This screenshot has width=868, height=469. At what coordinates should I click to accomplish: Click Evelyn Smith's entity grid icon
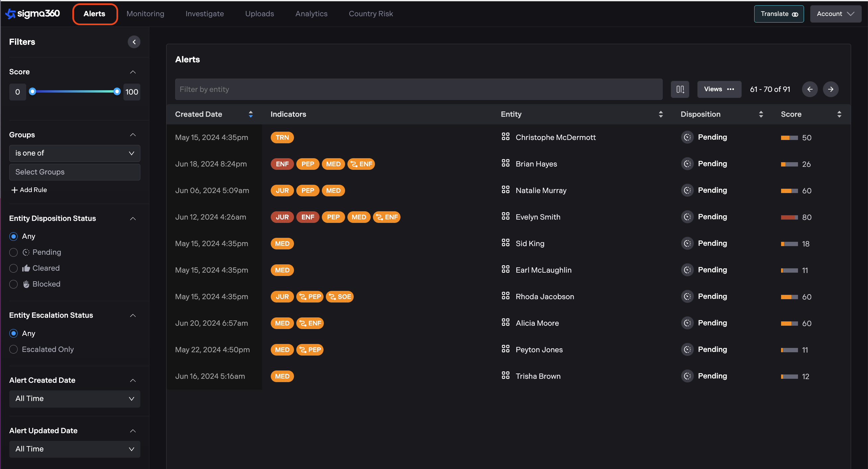505,216
